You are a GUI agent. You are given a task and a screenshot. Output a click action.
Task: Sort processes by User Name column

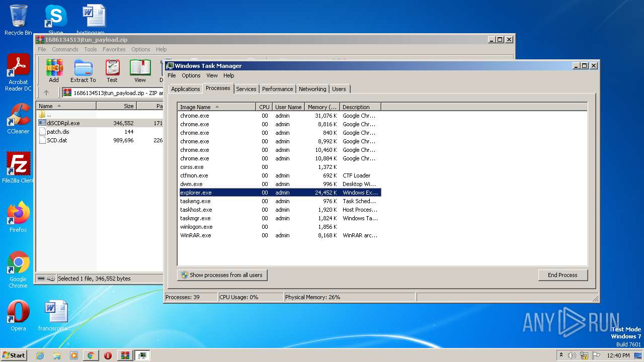pyautogui.click(x=288, y=107)
